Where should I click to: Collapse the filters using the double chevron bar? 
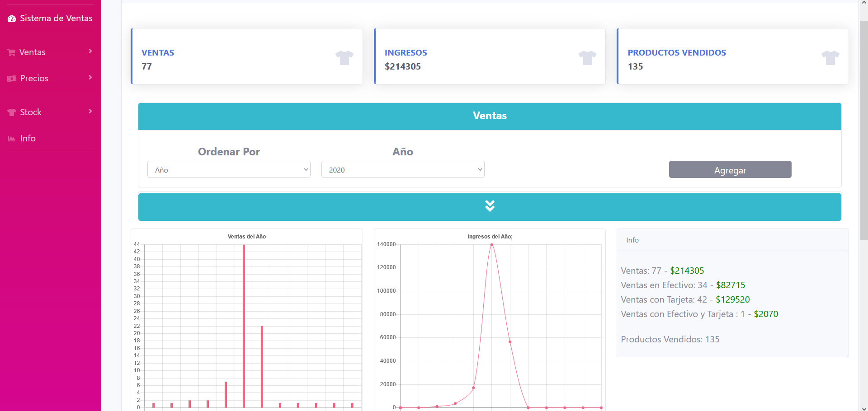[490, 206]
